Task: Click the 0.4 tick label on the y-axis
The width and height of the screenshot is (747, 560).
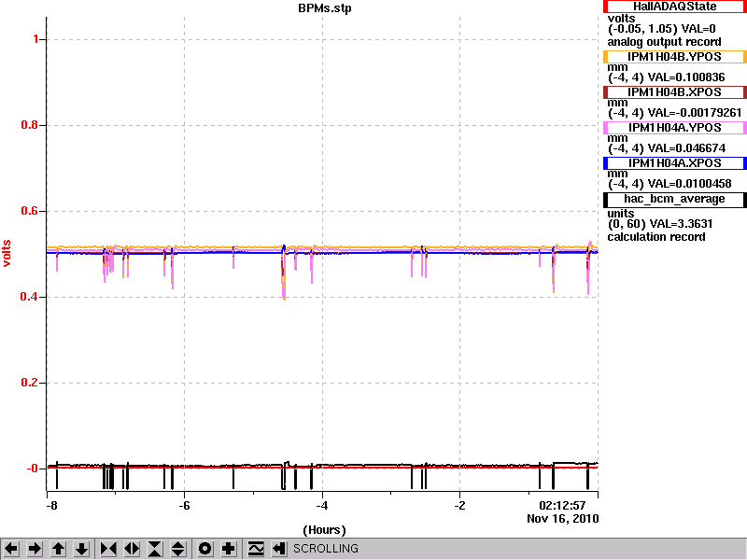Action: [30, 297]
